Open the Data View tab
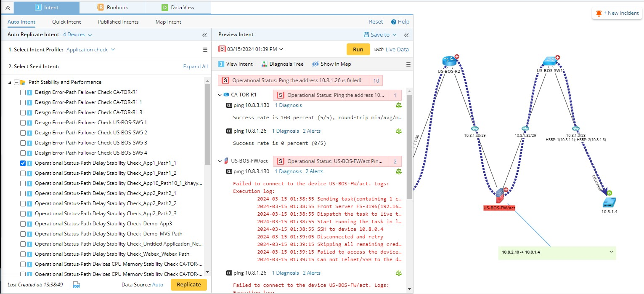 coord(178,8)
